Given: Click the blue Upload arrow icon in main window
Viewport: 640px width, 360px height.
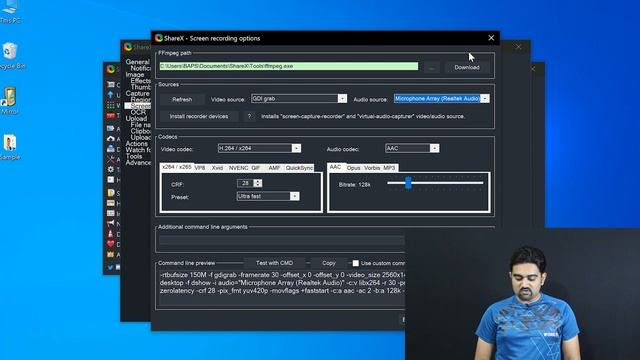Looking at the screenshot, I should pyautogui.click(x=111, y=95).
